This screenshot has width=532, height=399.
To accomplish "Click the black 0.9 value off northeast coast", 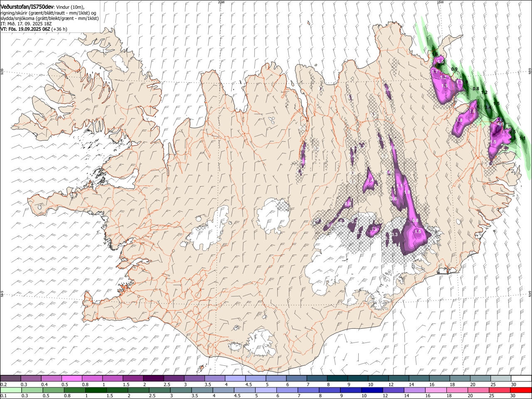I will pos(454,69).
